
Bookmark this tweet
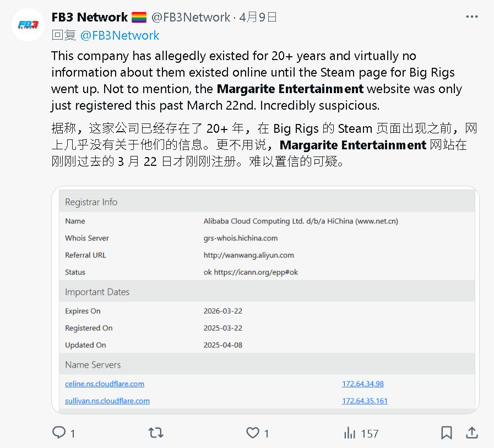(x=447, y=433)
